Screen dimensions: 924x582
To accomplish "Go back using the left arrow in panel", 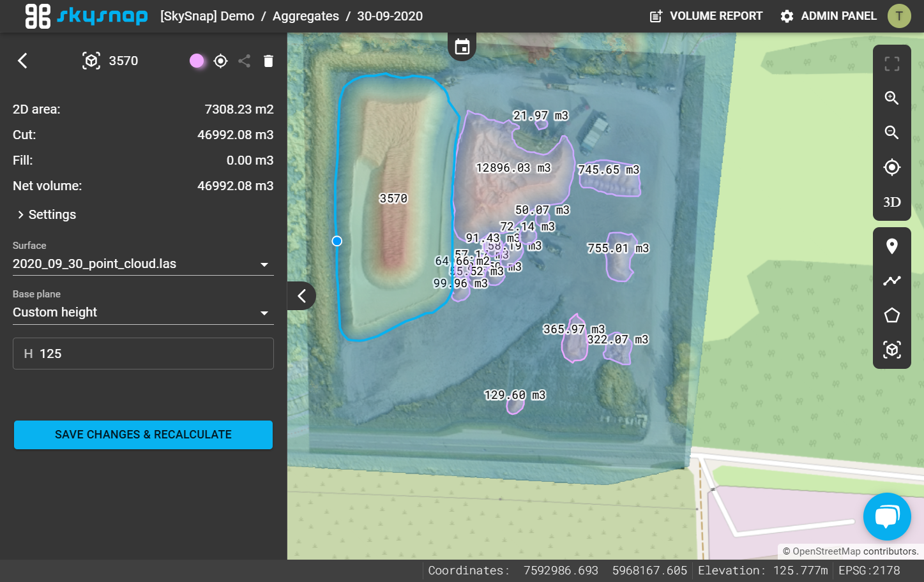I will click(x=22, y=61).
